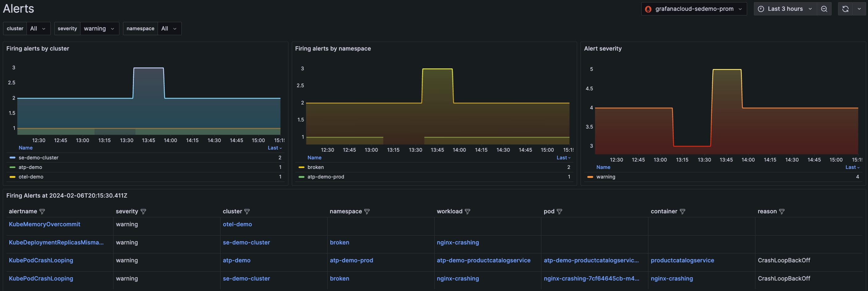Click the workload column filter funnel
This screenshot has height=291, width=868.
pyautogui.click(x=467, y=211)
